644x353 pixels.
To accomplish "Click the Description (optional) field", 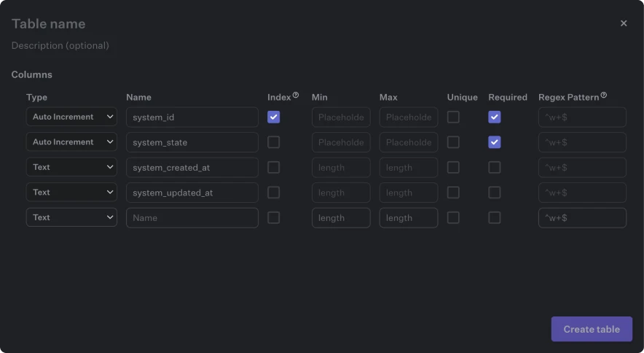I will (x=60, y=45).
